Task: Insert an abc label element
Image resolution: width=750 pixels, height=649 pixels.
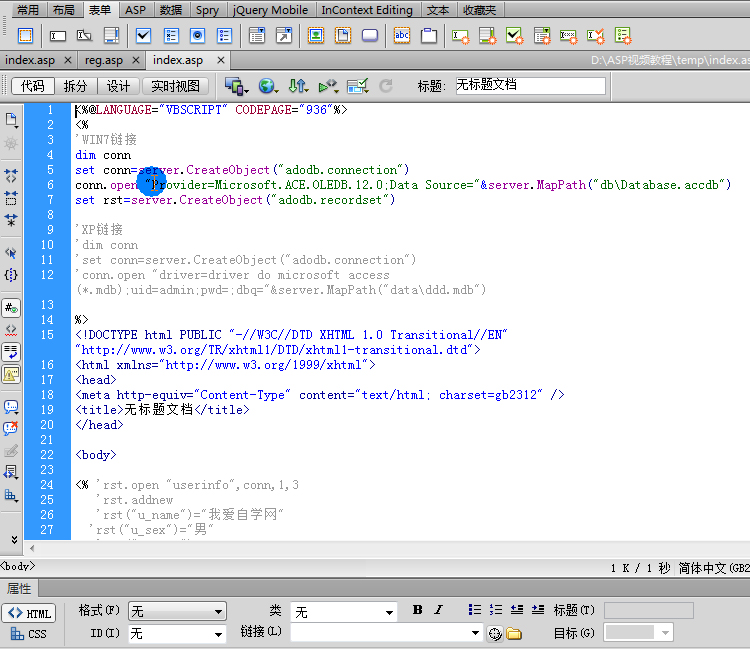Action: point(402,35)
